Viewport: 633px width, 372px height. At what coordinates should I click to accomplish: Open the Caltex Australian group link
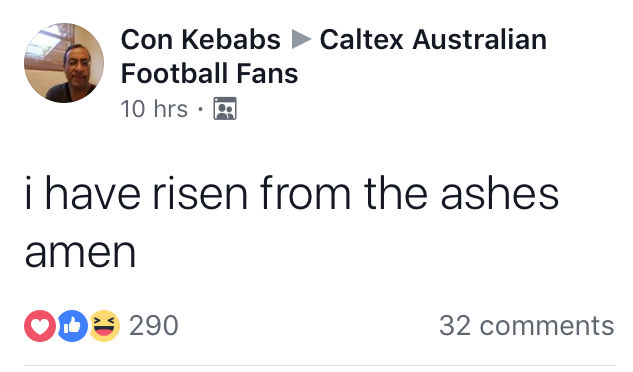(433, 40)
